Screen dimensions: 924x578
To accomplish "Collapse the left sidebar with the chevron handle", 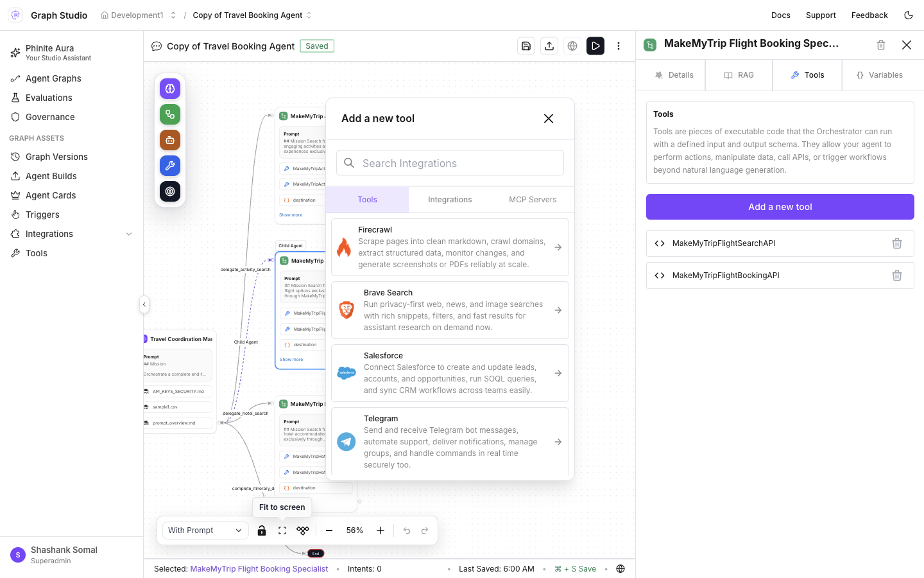I will pyautogui.click(x=144, y=304).
